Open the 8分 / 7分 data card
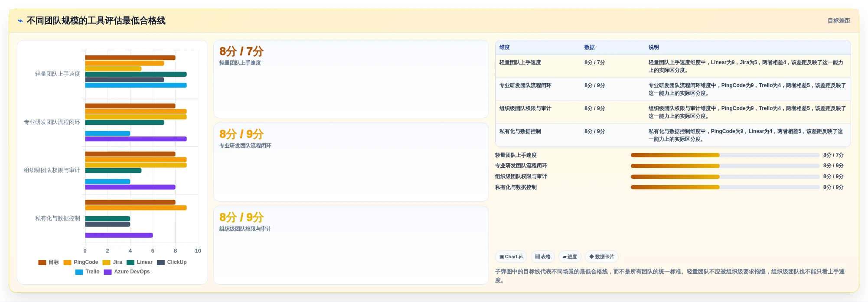Screen dimensions: 868x302 coord(351,79)
